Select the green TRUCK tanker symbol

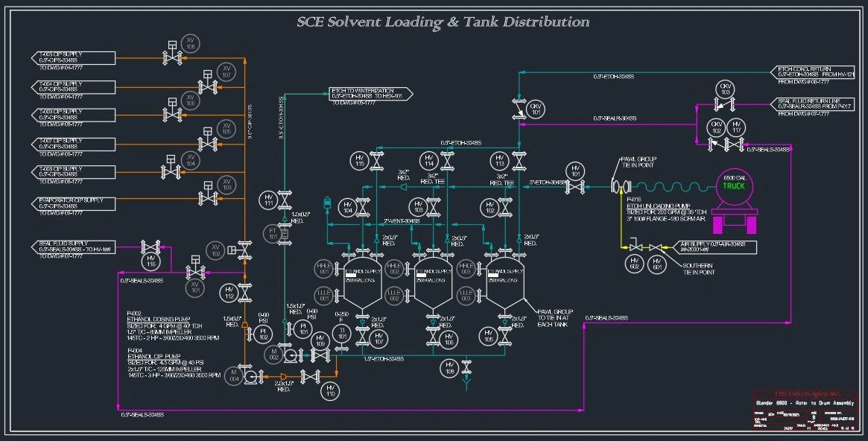click(x=734, y=186)
